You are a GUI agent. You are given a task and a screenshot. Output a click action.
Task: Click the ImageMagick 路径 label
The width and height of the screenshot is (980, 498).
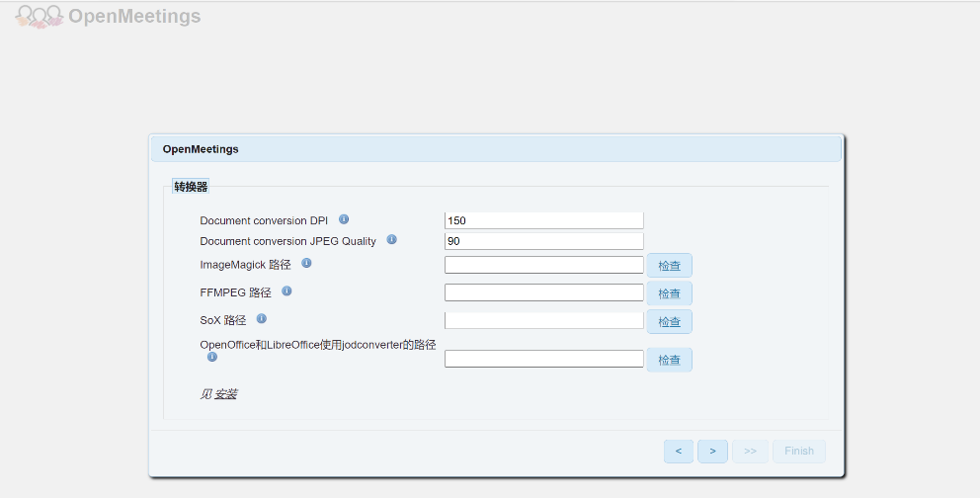246,265
